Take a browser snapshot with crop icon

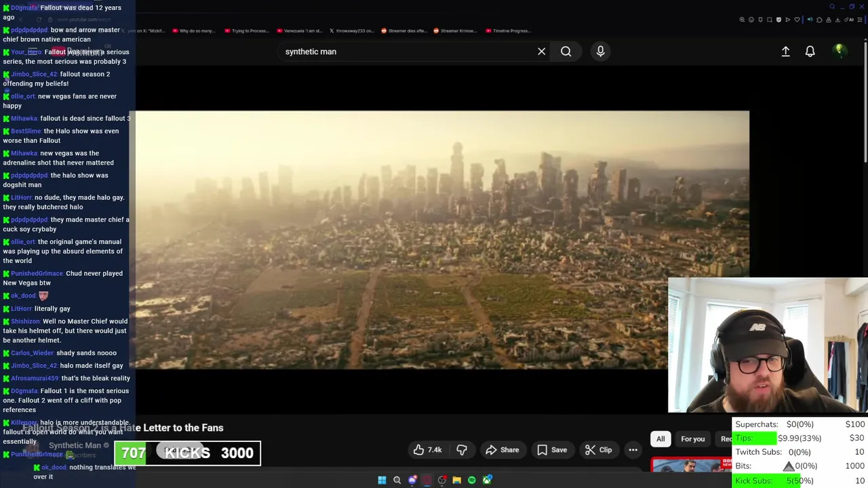(x=770, y=20)
